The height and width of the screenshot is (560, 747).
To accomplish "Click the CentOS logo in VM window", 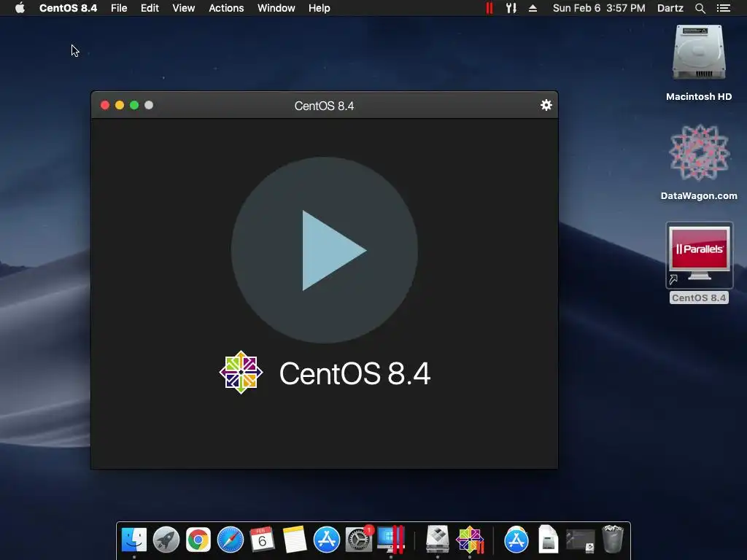I will [x=241, y=373].
